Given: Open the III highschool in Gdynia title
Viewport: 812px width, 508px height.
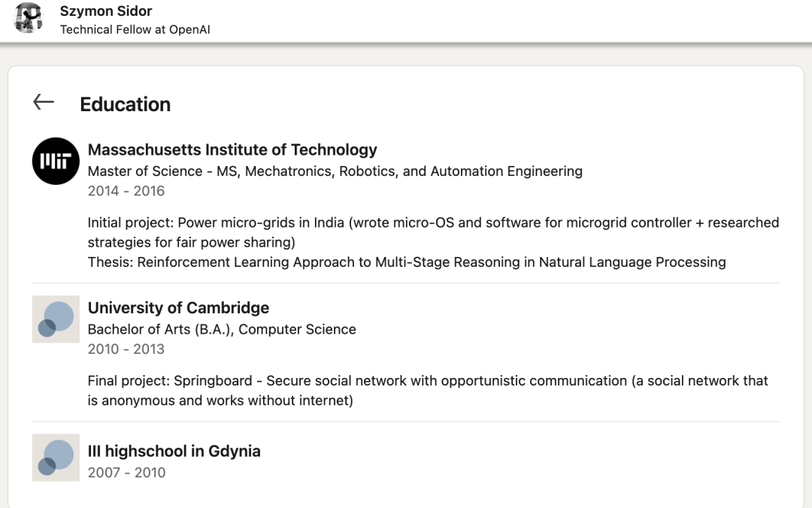Looking at the screenshot, I should (x=174, y=451).
